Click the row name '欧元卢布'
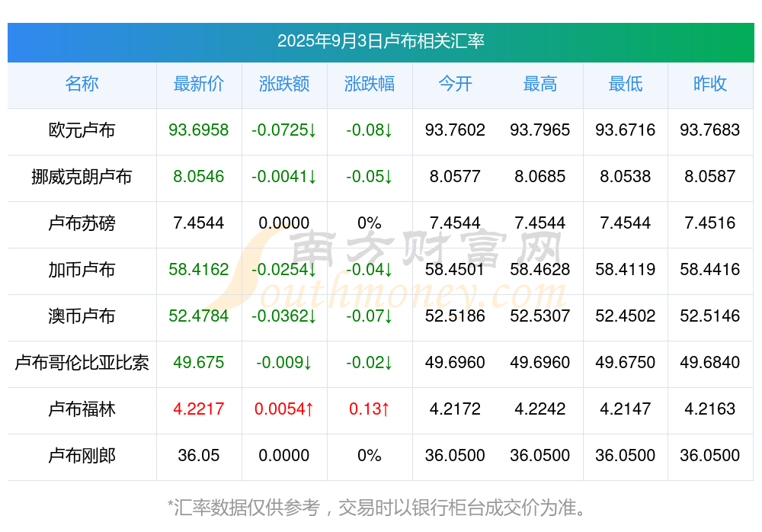The image size is (762, 532). (82, 130)
